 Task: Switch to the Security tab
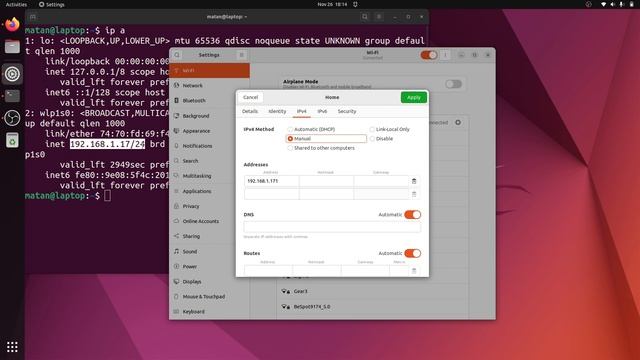point(347,111)
